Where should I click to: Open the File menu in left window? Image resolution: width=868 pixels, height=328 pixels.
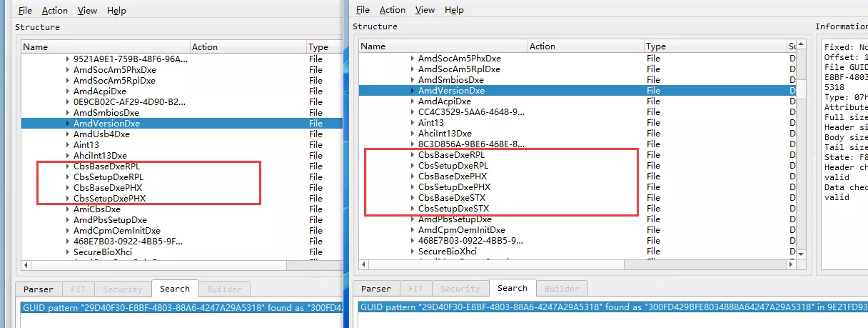[25, 11]
